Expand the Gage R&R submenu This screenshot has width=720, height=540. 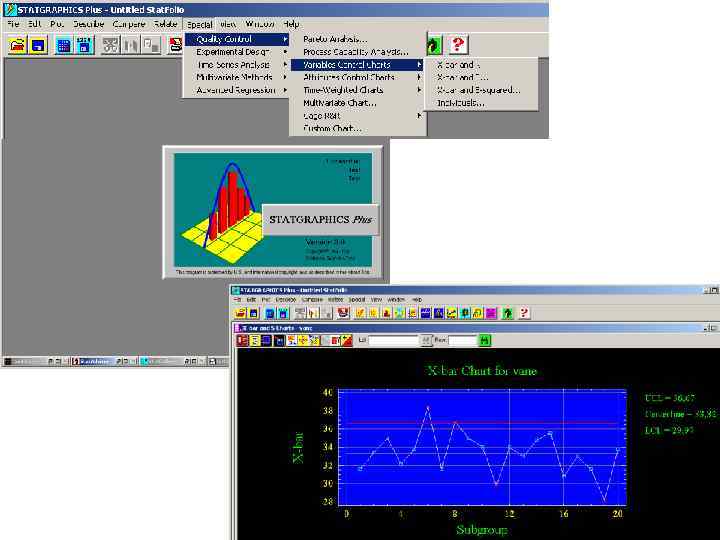(357, 116)
